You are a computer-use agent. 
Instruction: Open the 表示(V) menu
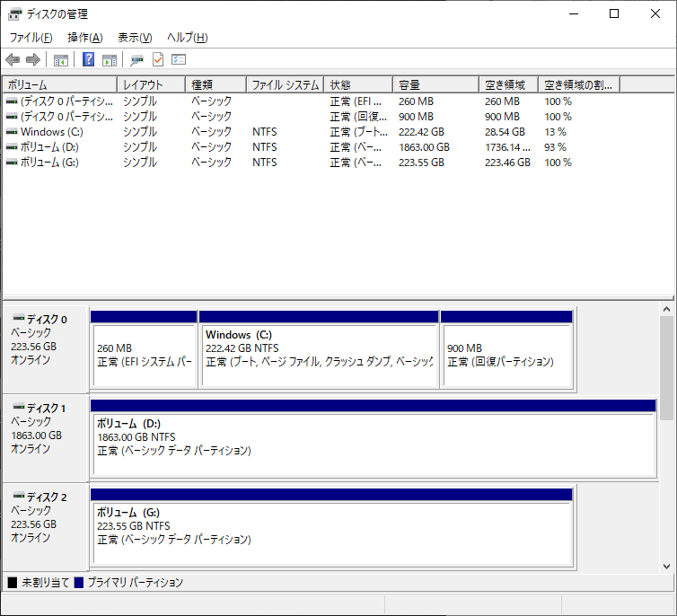pyautogui.click(x=136, y=38)
